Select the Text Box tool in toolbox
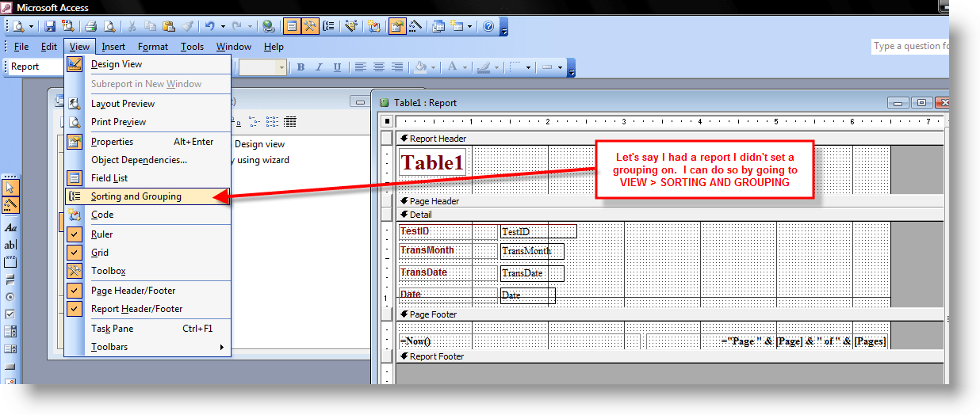This screenshot has height=415, width=980. click(x=10, y=245)
